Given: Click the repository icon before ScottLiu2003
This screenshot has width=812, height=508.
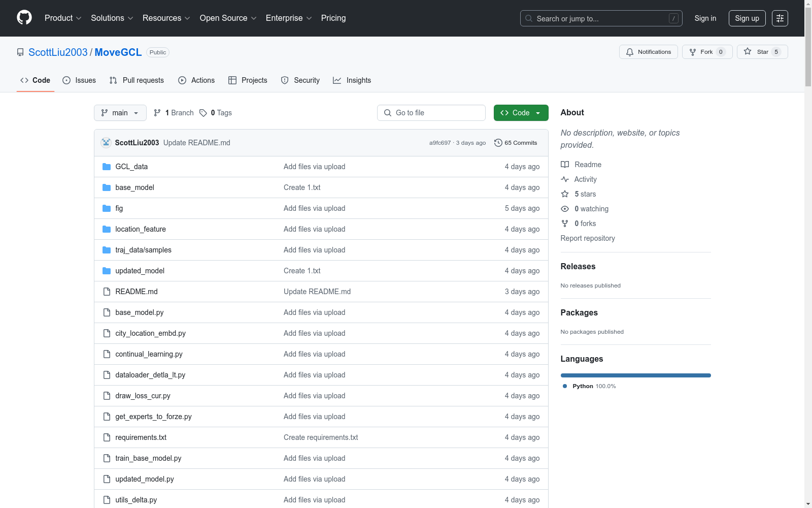Looking at the screenshot, I should coord(20,52).
